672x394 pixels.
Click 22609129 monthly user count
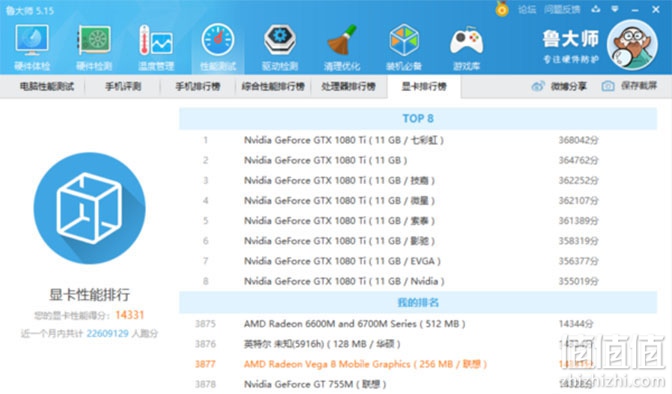click(x=108, y=334)
